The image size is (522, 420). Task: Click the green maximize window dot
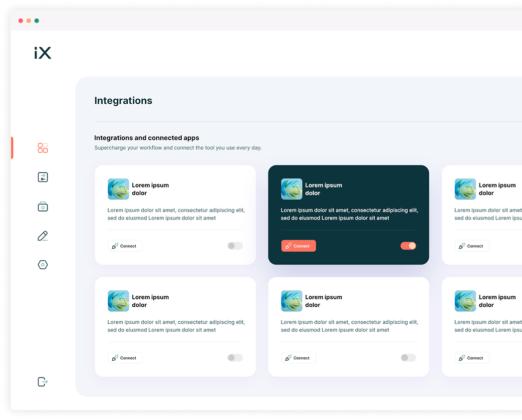(36, 20)
